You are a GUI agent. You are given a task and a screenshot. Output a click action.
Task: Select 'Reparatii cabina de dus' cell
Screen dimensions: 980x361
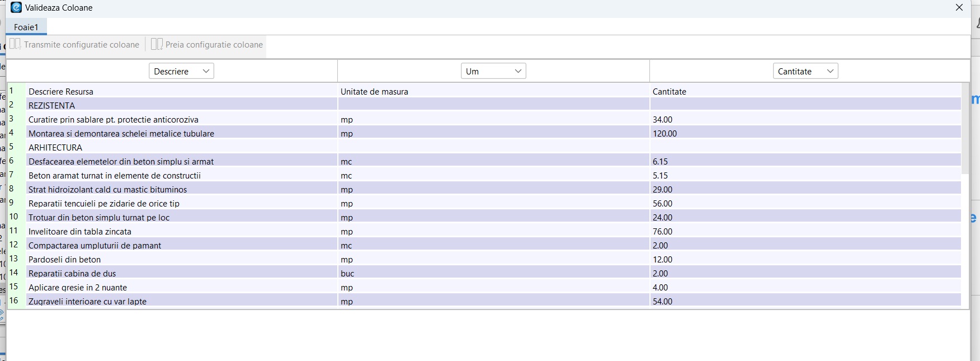point(182,273)
